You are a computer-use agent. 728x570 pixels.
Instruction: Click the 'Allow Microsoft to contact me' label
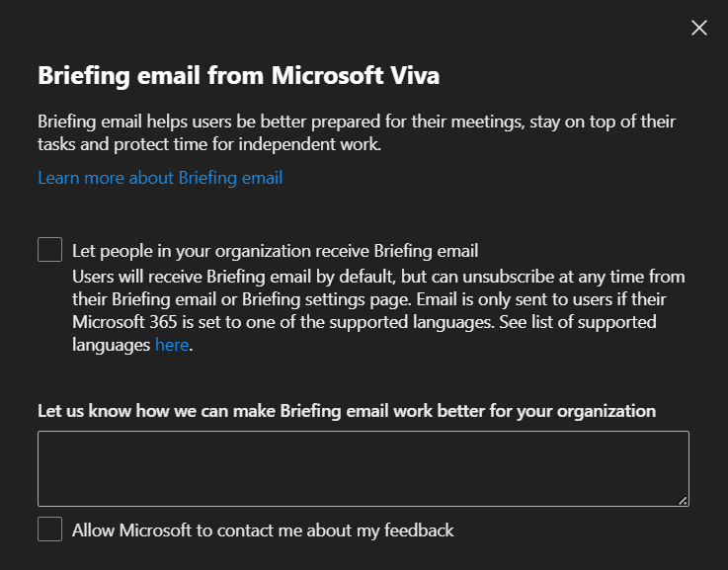(x=263, y=530)
